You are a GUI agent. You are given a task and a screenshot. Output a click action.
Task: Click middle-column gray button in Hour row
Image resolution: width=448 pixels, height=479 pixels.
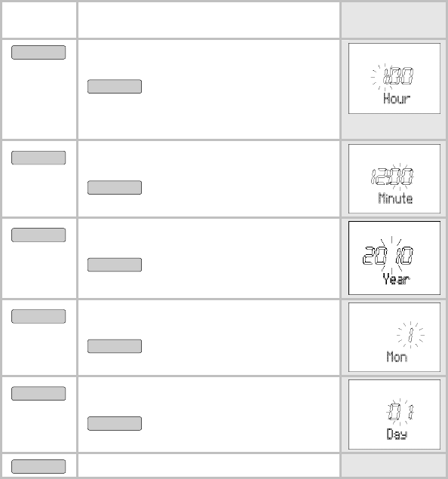pos(115,87)
